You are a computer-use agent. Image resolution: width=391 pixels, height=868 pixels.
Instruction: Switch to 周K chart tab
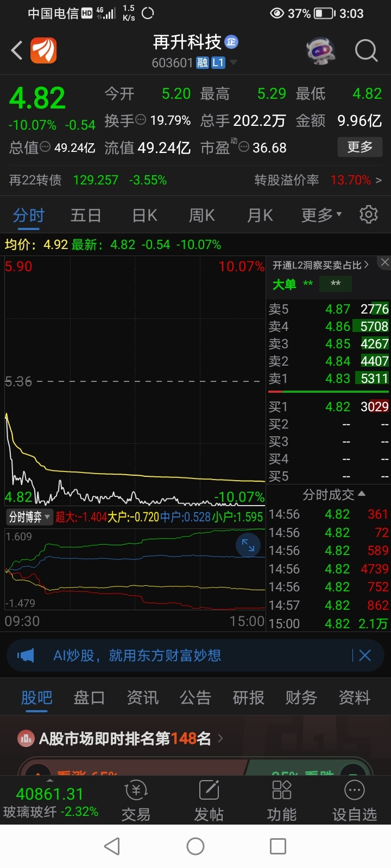point(202,215)
